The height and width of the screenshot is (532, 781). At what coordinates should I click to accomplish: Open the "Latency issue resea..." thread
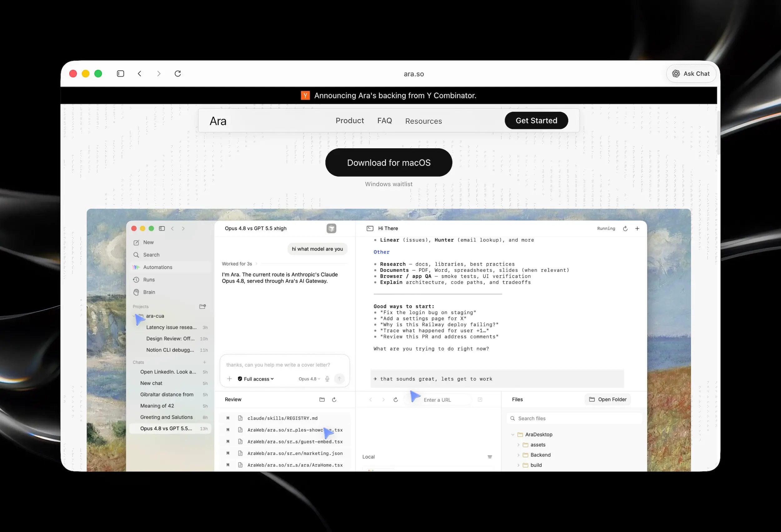[x=170, y=328]
